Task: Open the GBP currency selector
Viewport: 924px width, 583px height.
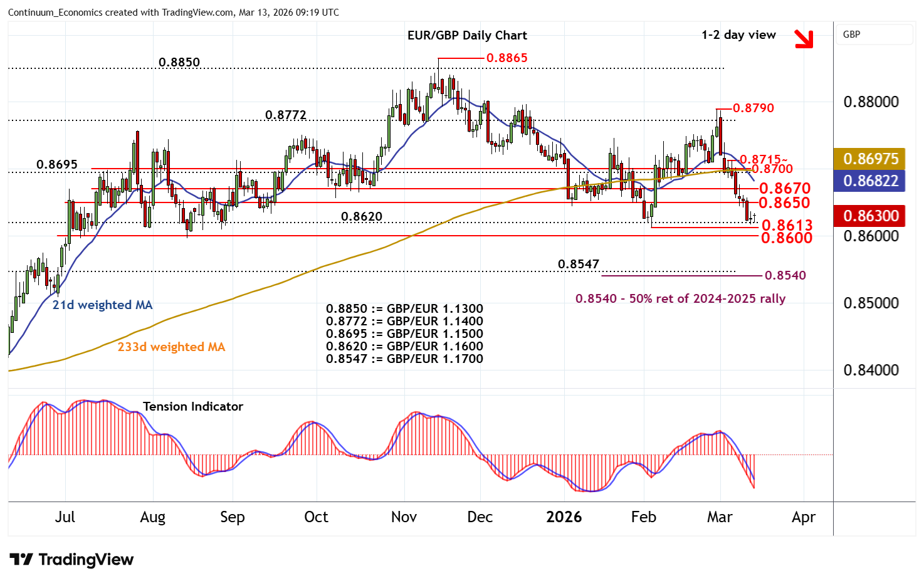Action: (x=874, y=34)
